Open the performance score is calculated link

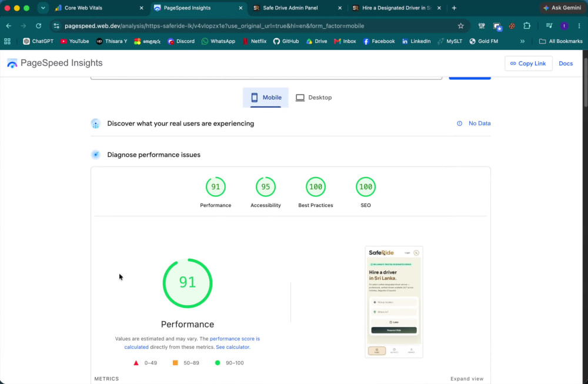click(192, 343)
